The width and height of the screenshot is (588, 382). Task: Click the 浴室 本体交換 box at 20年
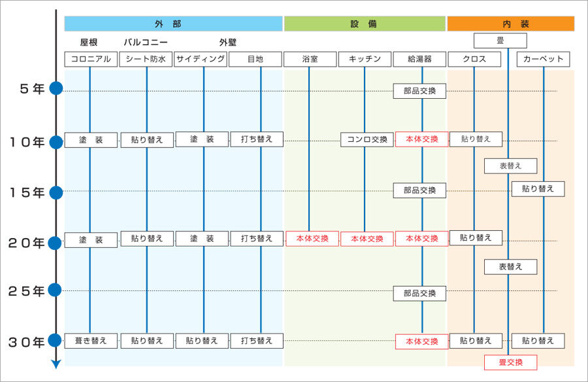pos(312,239)
